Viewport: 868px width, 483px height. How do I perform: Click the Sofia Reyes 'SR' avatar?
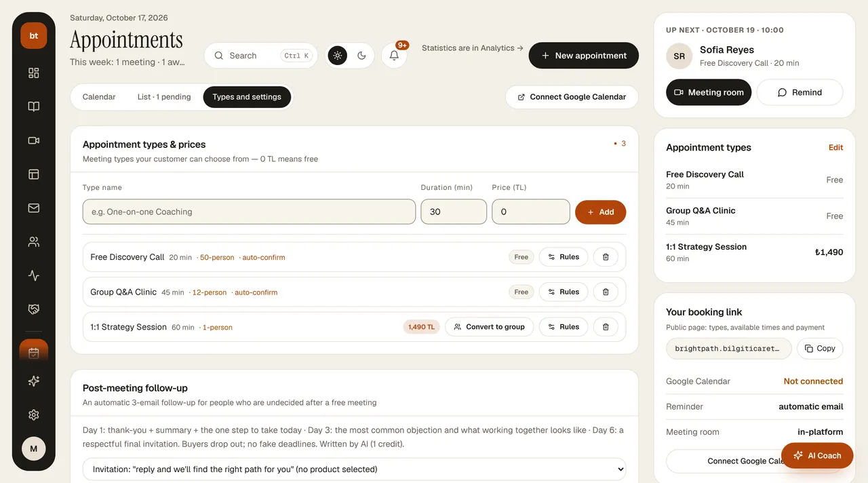click(x=679, y=56)
